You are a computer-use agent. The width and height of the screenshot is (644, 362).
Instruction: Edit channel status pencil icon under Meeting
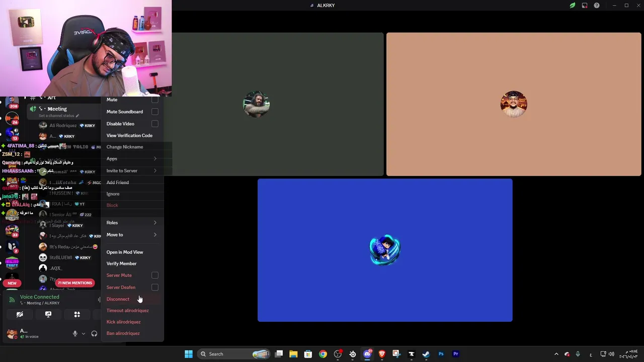click(x=77, y=116)
